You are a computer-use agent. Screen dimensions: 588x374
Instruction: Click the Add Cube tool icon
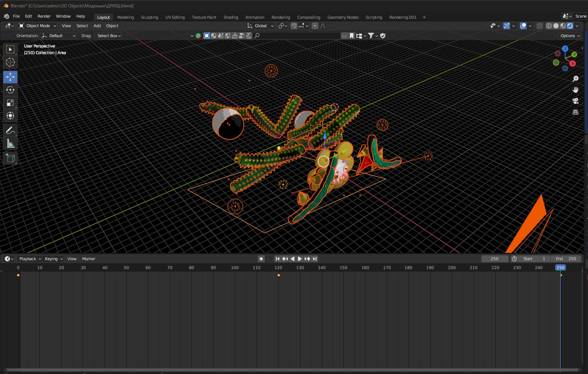tap(10, 158)
